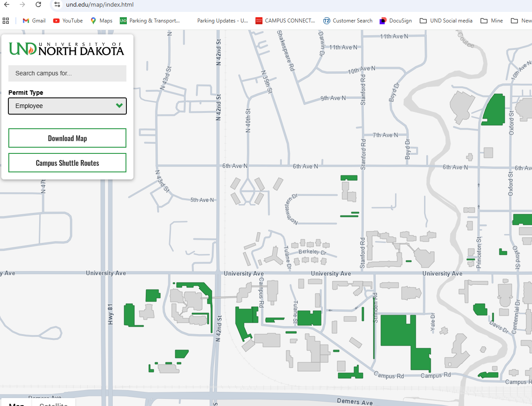Open the YouTube bookmark
The width and height of the screenshot is (532, 406).
pos(67,20)
